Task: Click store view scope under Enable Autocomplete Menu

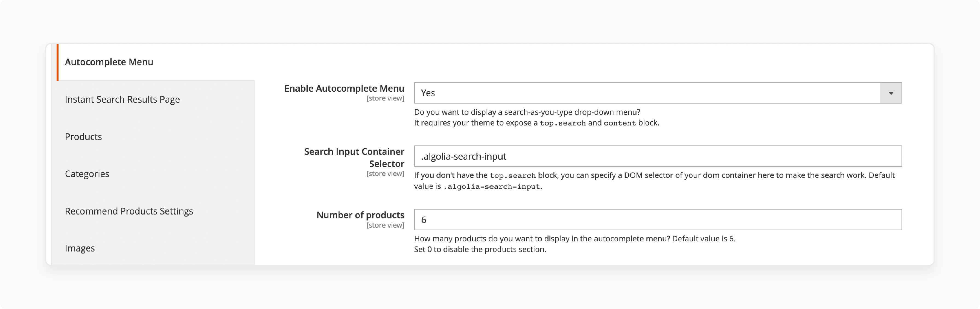Action: coord(385,98)
